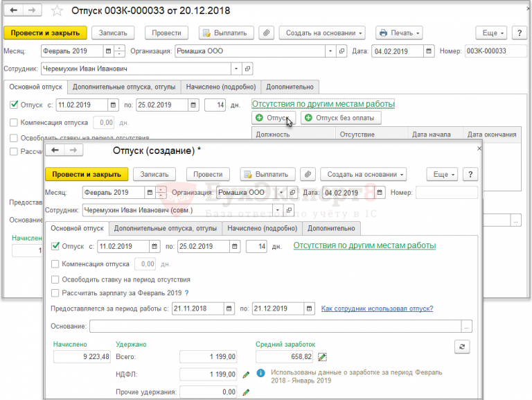
Task: Open calendar icon for Месяц in main window
Action: tap(108, 51)
